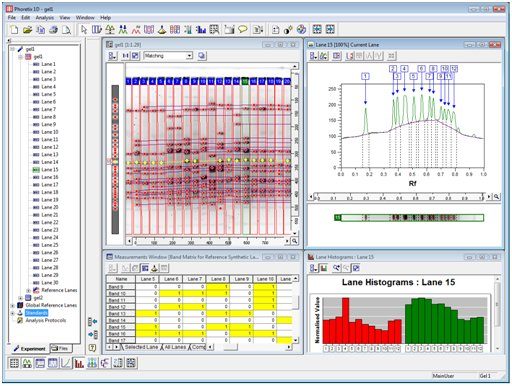Click the red histogram icon in bottom toolbar
The width and height of the screenshot is (512, 386).
point(79,363)
